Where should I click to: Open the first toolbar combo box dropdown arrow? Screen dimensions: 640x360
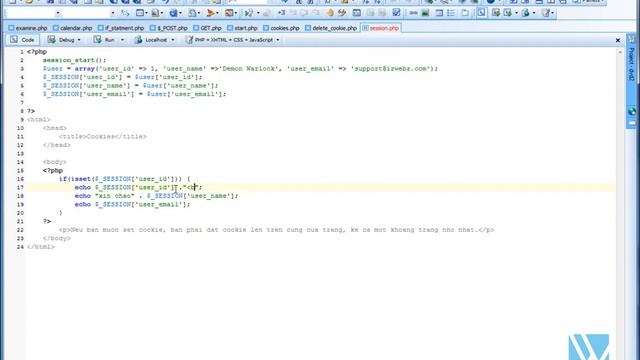coord(58,13)
